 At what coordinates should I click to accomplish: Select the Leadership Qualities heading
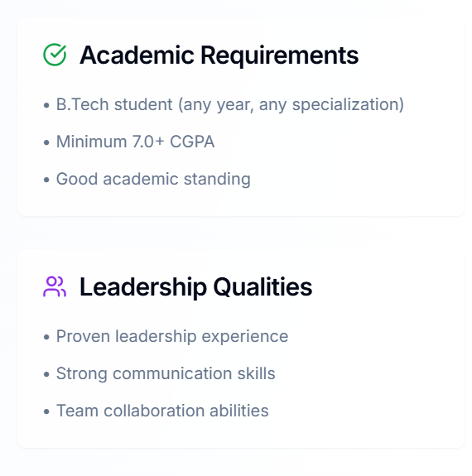click(196, 287)
